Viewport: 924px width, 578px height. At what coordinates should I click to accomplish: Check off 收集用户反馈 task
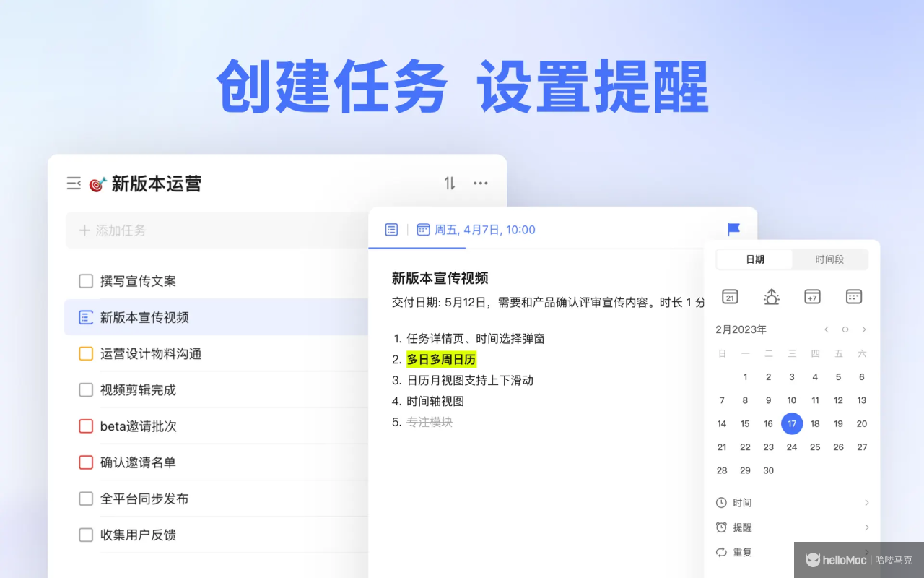(86, 535)
